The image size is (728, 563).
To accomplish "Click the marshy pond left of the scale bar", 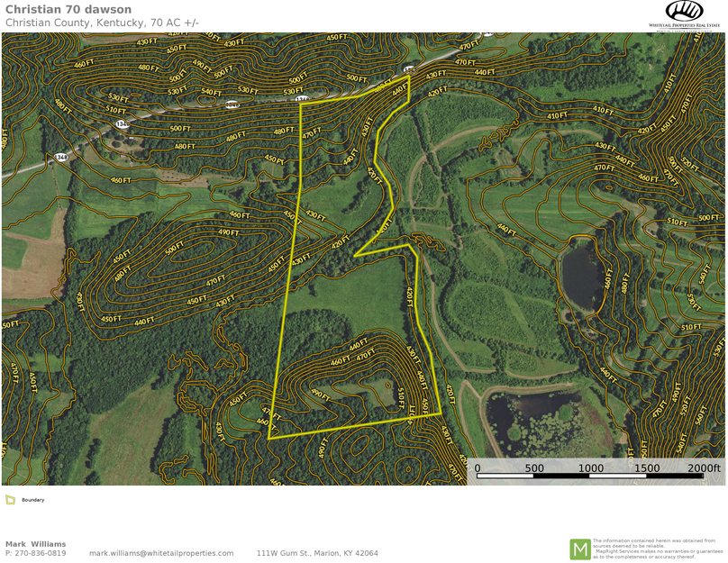I will (532, 419).
